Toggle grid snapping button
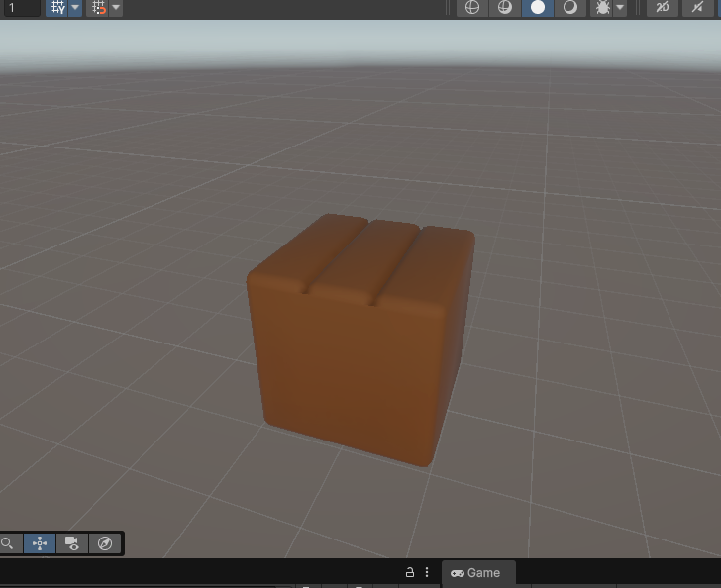Viewport: 721px width, 588px height. pos(57,8)
